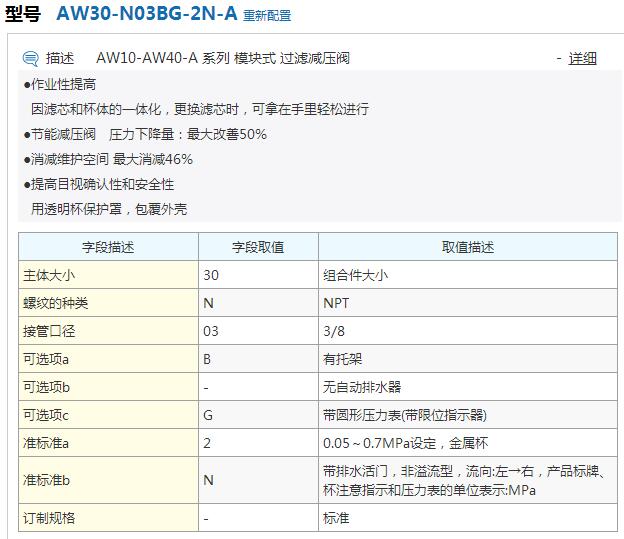Select the model number AW30-N03BG-2N-A
624x539 pixels.
147,14
